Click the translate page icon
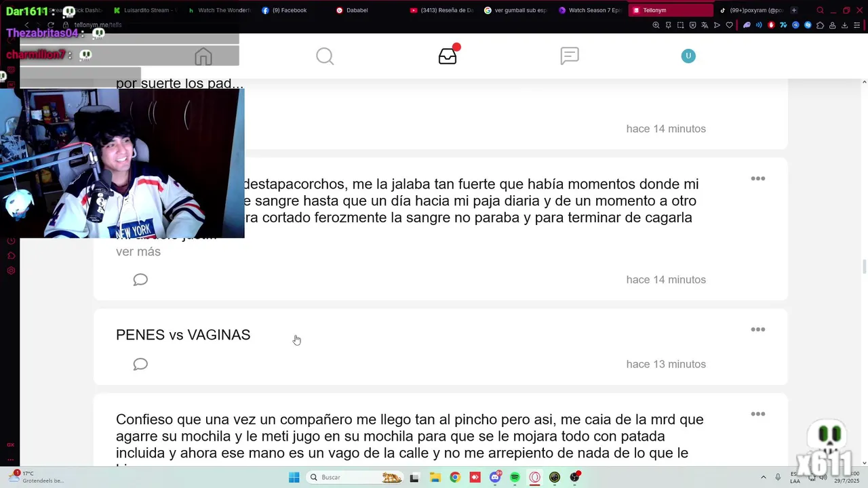The image size is (868, 488). (x=705, y=25)
